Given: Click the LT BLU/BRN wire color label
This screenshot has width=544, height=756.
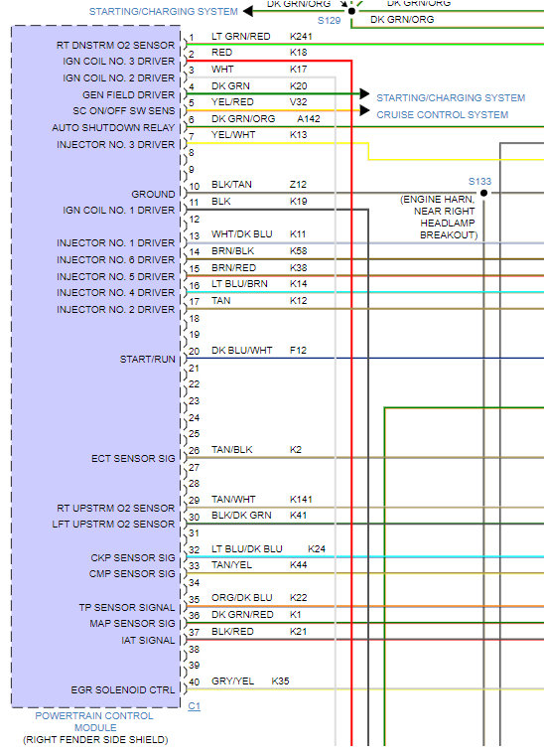Looking at the screenshot, I should (239, 283).
